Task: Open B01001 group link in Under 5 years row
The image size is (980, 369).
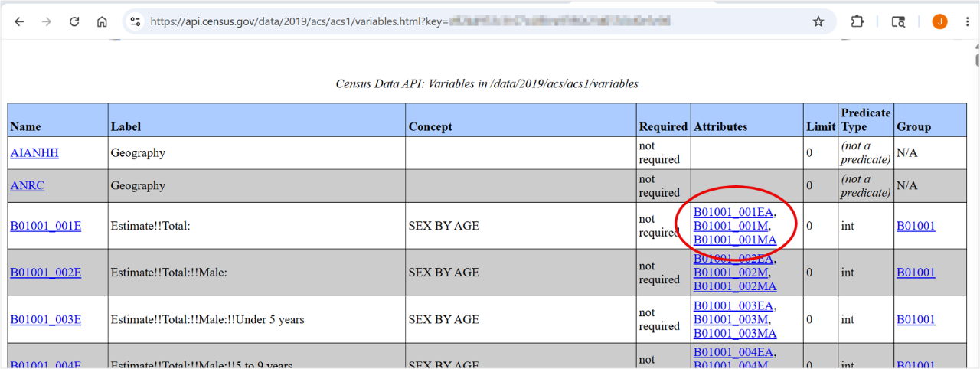Action: (x=916, y=319)
